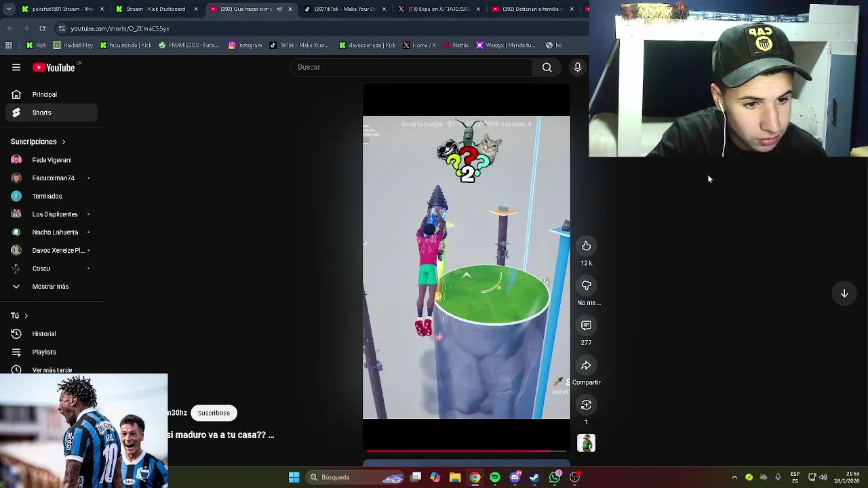Open WhatsApp from the taskbar
Image resolution: width=868 pixels, height=488 pixels.
click(x=555, y=477)
